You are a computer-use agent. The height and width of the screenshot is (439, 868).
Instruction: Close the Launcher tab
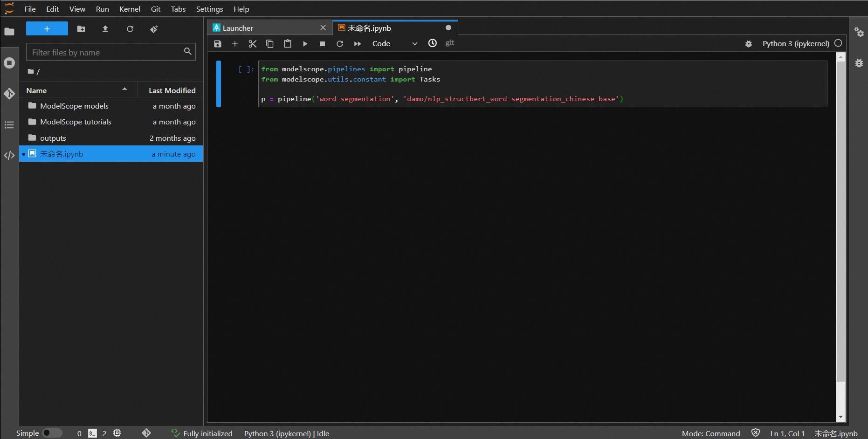323,27
